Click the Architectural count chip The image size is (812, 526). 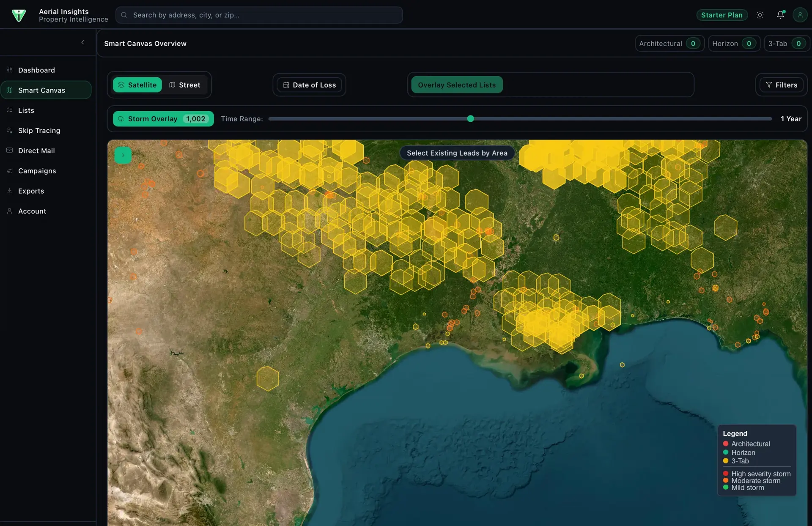point(669,44)
